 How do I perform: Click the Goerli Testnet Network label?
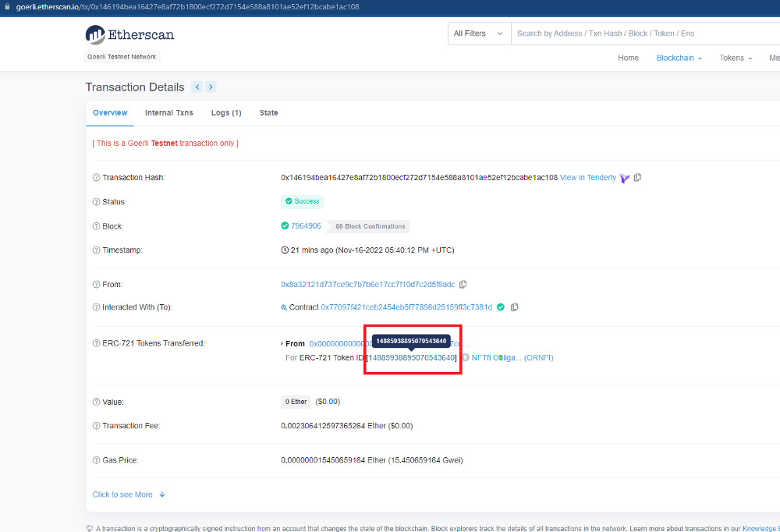[x=122, y=57]
